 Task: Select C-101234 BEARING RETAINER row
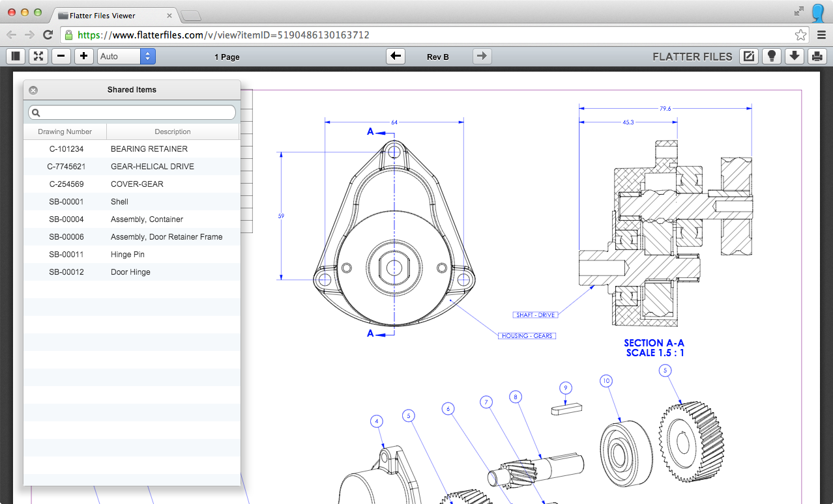pyautogui.click(x=132, y=149)
